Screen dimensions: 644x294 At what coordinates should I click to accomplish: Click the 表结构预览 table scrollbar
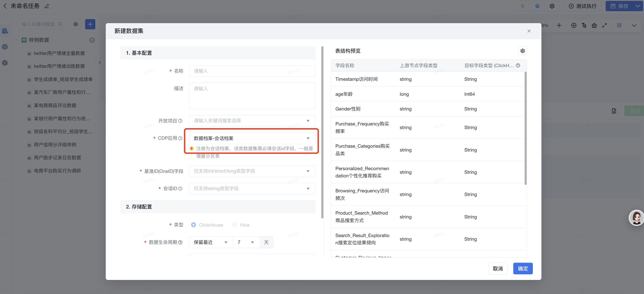point(525,128)
